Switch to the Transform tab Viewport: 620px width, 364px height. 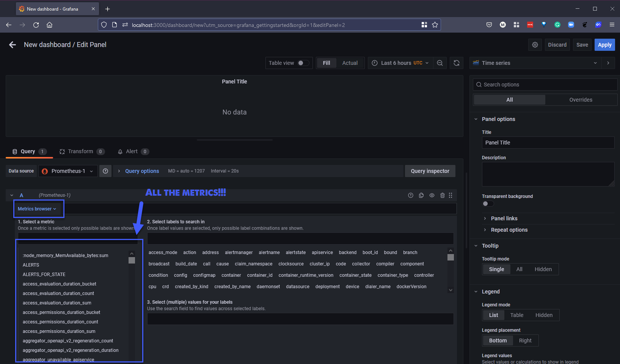point(81,151)
